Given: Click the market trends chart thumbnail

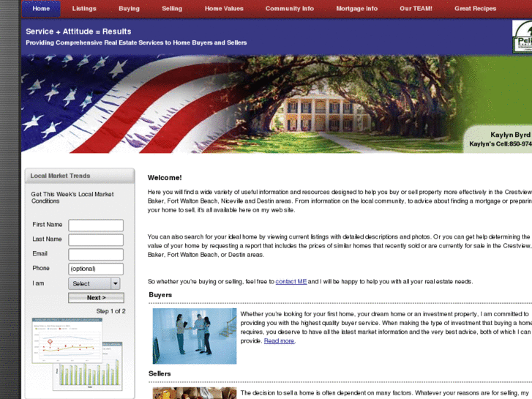Looking at the screenshot, I should tap(77, 354).
